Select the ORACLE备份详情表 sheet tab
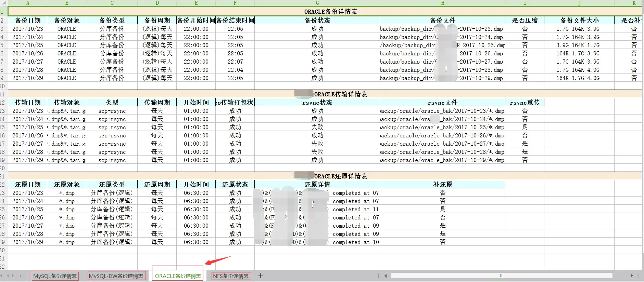The height and width of the screenshot is (282, 644). [178, 276]
